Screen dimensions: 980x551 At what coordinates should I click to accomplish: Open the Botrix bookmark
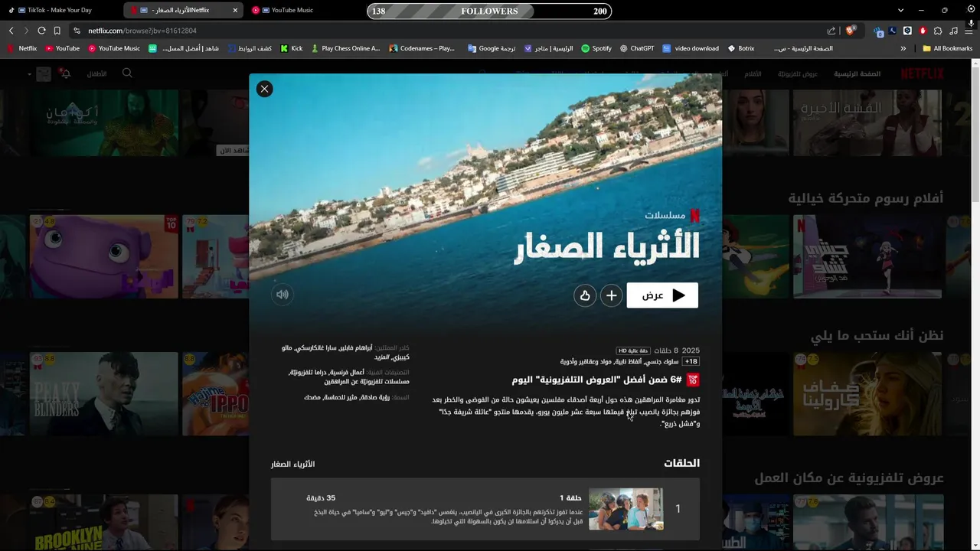(x=741, y=48)
